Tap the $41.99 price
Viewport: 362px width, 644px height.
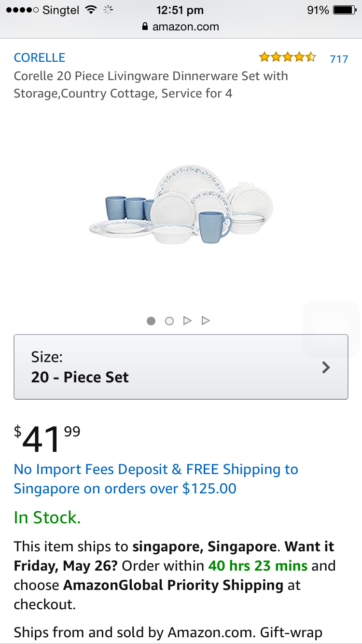[47, 437]
